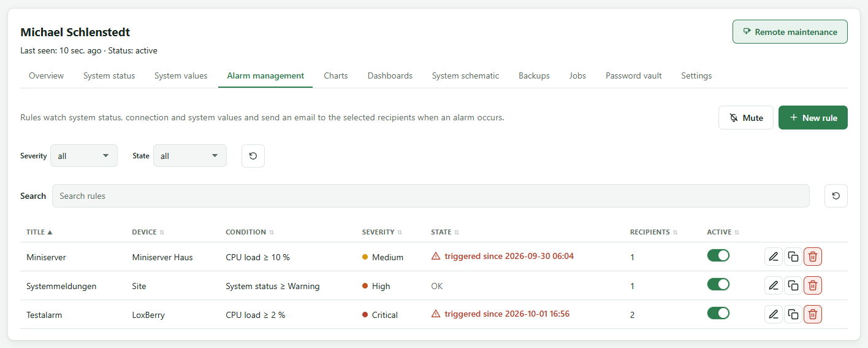Screen dimensions: 868x348
Task: Duplicate the Testalarm rule
Action: point(793,314)
